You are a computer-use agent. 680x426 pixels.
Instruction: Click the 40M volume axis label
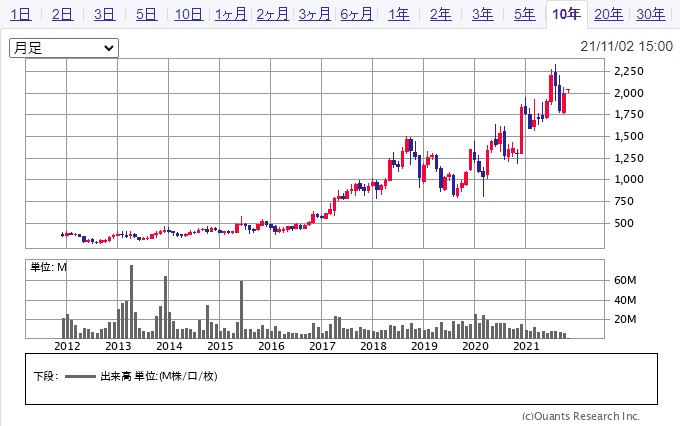click(x=625, y=300)
